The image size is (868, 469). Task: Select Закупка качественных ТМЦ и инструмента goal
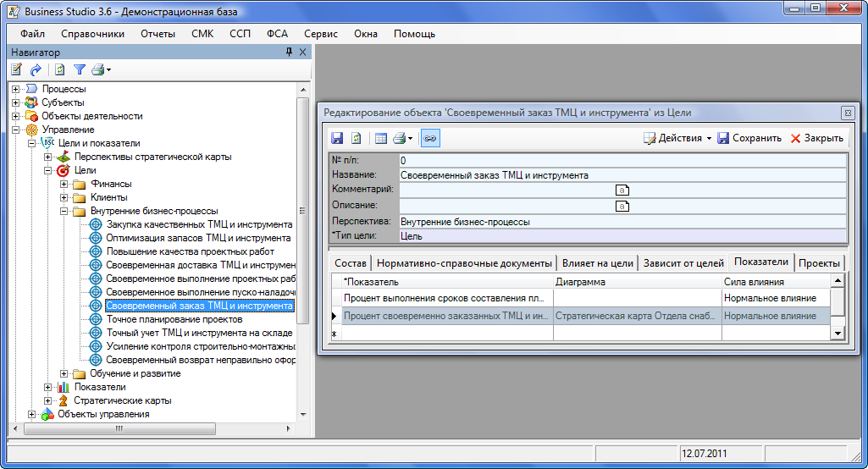point(199,224)
